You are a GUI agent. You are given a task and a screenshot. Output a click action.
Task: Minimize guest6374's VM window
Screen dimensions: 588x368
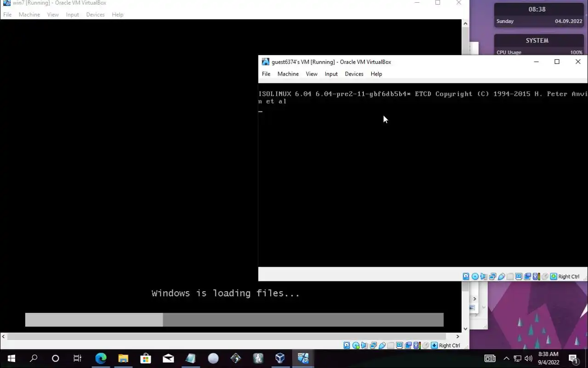coord(536,62)
